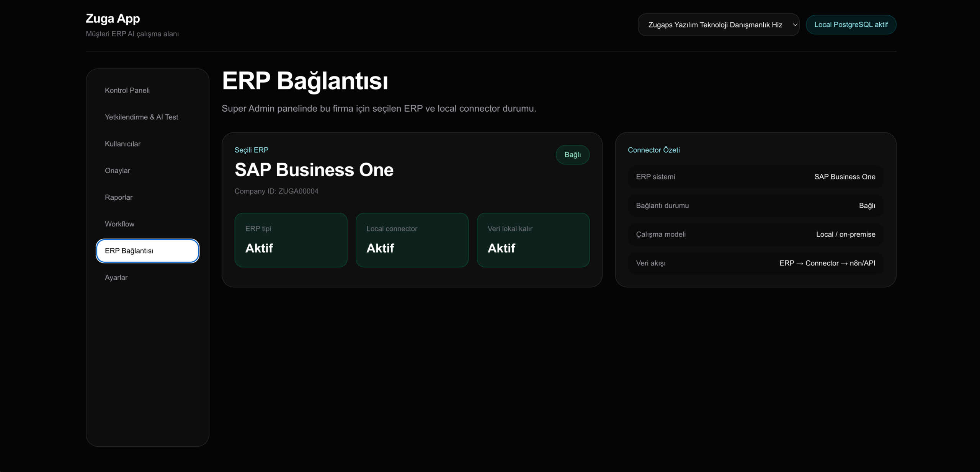Viewport: 980px width, 472px height.
Task: Click the Zuga App title
Action: tap(113, 18)
